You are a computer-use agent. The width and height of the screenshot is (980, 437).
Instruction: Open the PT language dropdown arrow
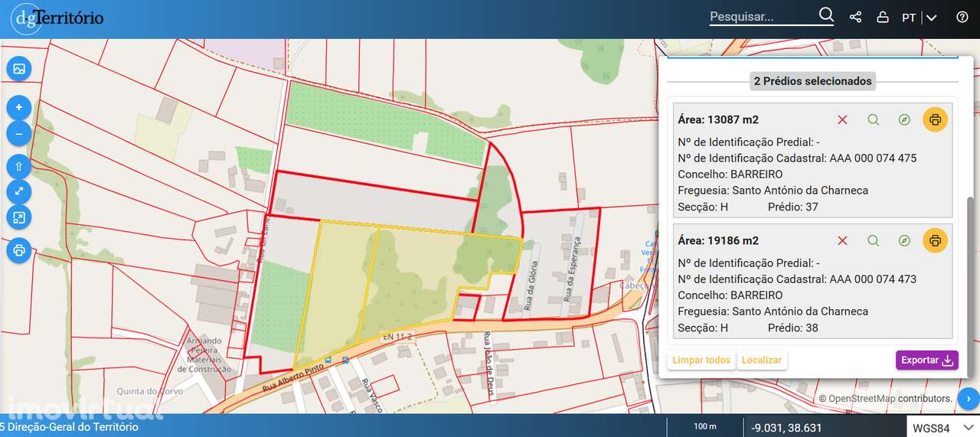pyautogui.click(x=931, y=18)
